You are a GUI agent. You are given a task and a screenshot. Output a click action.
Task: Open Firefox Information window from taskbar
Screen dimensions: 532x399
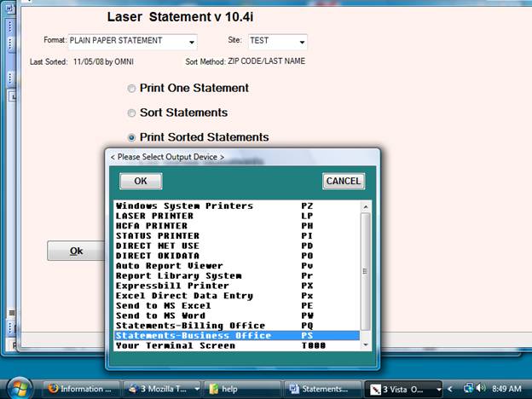(x=81, y=389)
